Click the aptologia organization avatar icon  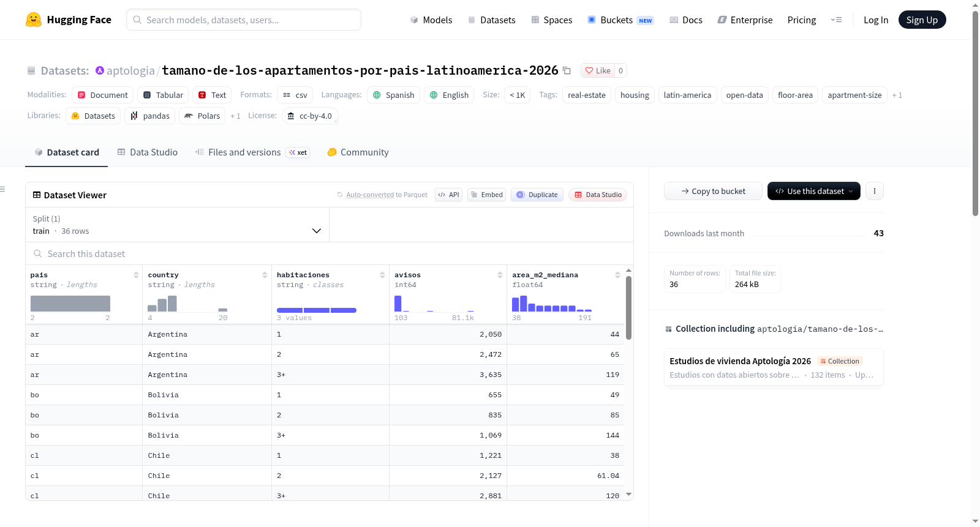(x=100, y=71)
